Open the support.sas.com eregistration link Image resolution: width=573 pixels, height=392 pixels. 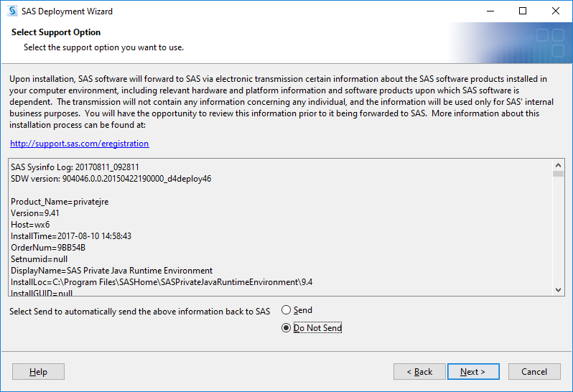click(x=79, y=144)
